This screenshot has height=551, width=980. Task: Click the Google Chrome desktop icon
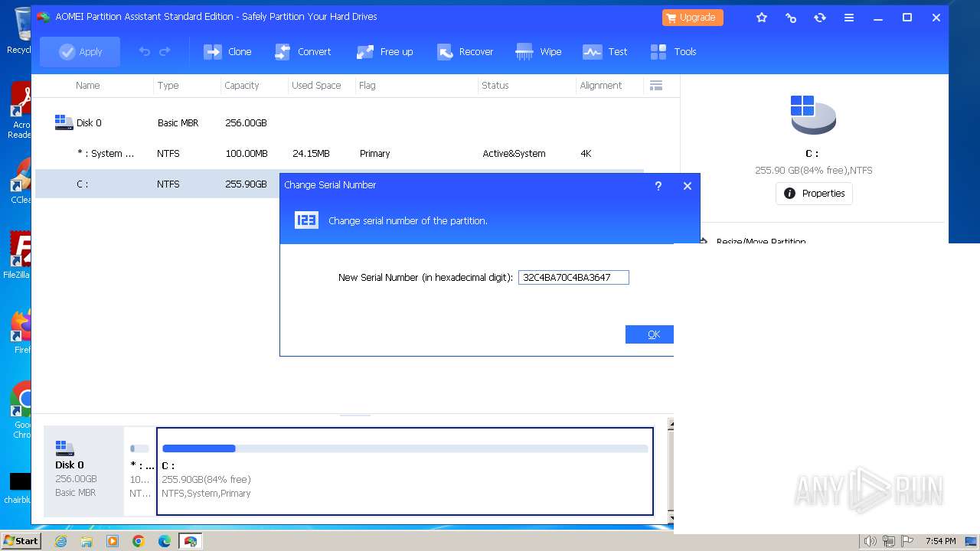(x=21, y=410)
